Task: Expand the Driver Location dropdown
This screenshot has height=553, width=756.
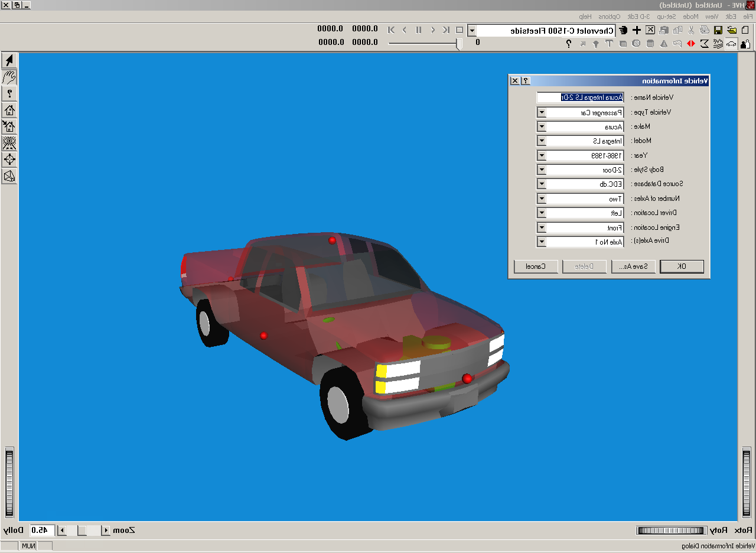Action: pyautogui.click(x=541, y=213)
